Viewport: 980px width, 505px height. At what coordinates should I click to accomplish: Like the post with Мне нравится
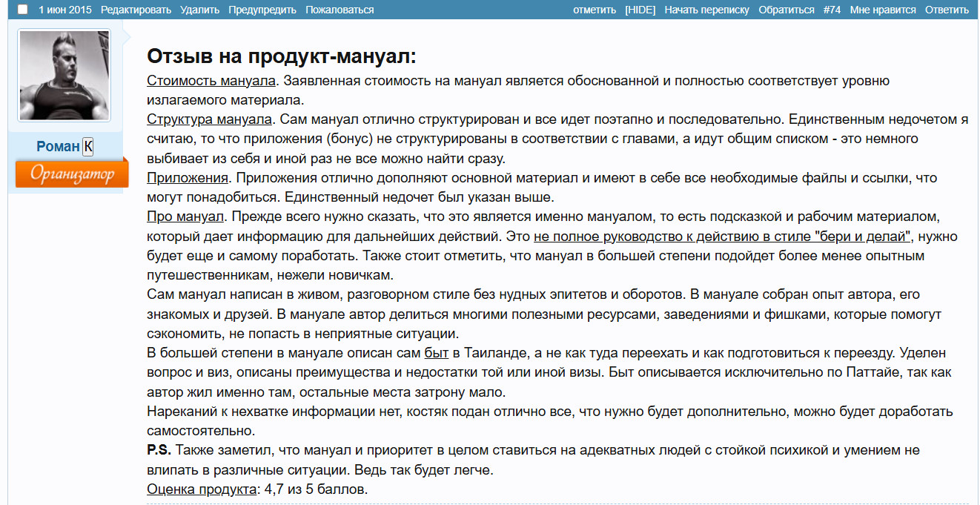click(883, 10)
